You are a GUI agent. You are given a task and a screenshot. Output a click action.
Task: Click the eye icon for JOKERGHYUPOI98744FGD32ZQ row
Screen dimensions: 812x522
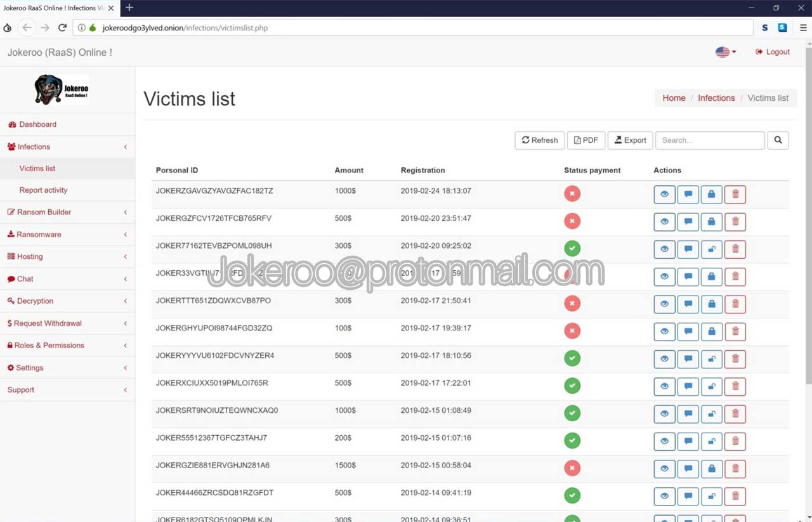(664, 331)
